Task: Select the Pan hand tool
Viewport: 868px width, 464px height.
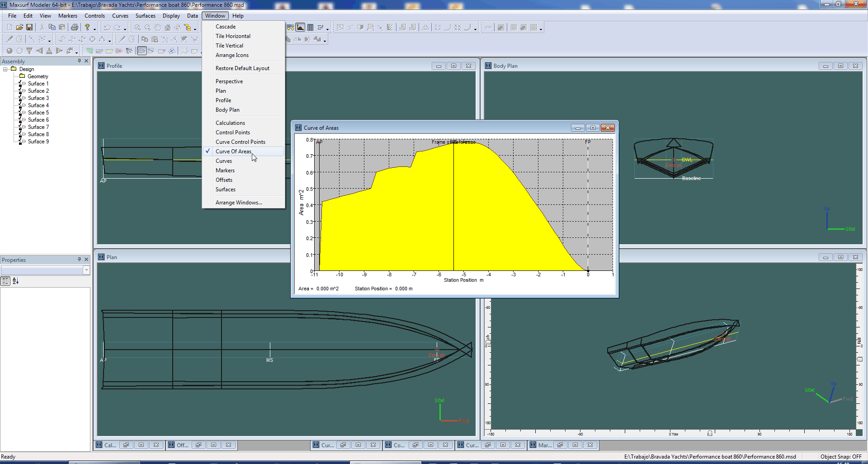Action: tap(158, 28)
